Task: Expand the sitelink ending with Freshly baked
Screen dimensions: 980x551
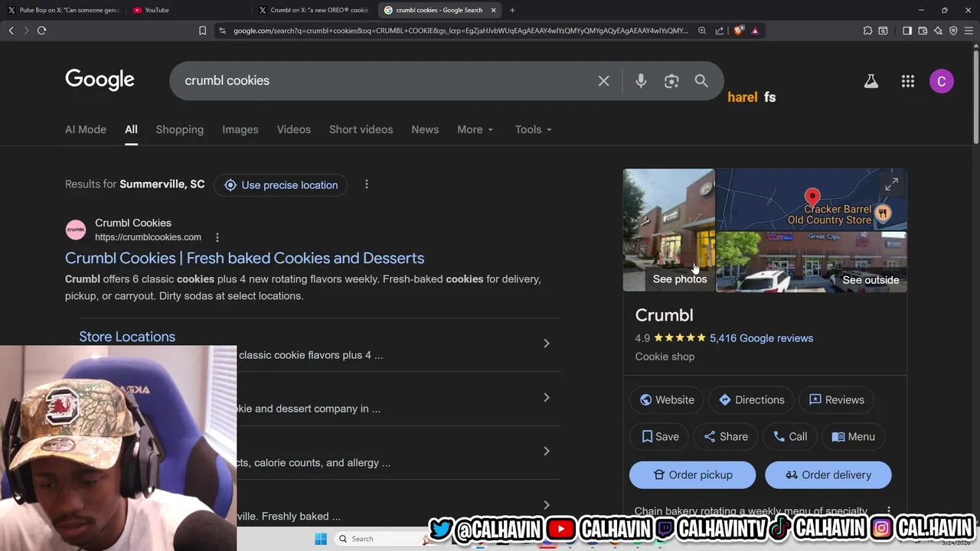Action: [546, 505]
